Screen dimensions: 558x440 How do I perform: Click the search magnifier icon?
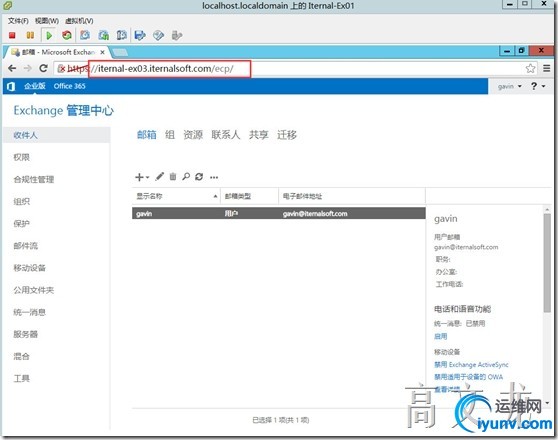coord(186,176)
